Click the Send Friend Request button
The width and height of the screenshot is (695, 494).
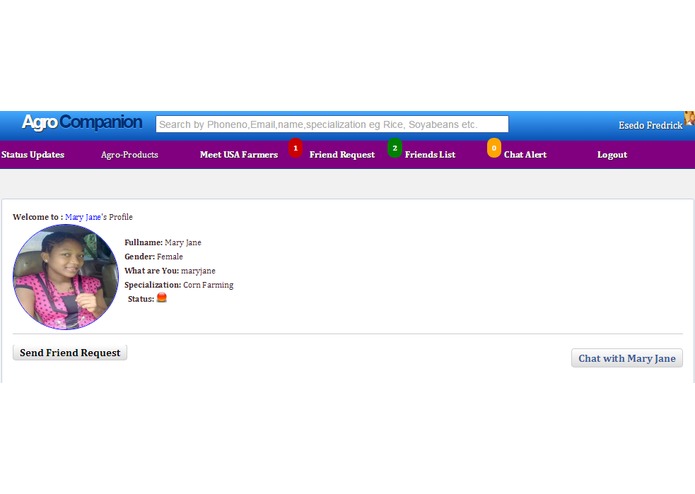pyautogui.click(x=70, y=353)
